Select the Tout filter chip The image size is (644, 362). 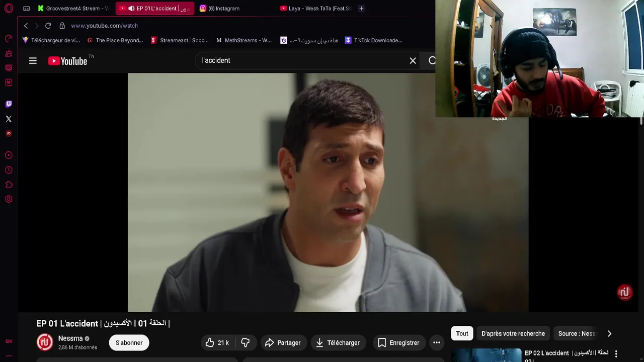coord(462,333)
